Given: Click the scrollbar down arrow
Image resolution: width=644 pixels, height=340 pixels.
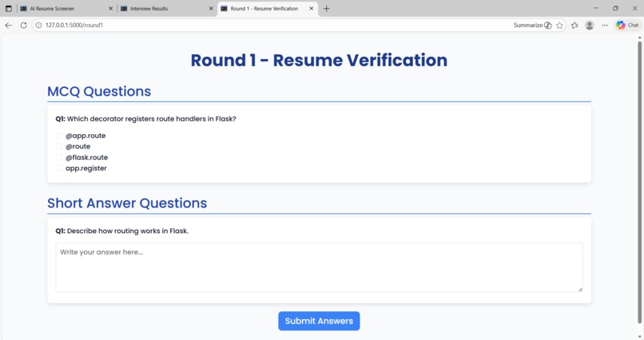Looking at the screenshot, I should (639, 337).
